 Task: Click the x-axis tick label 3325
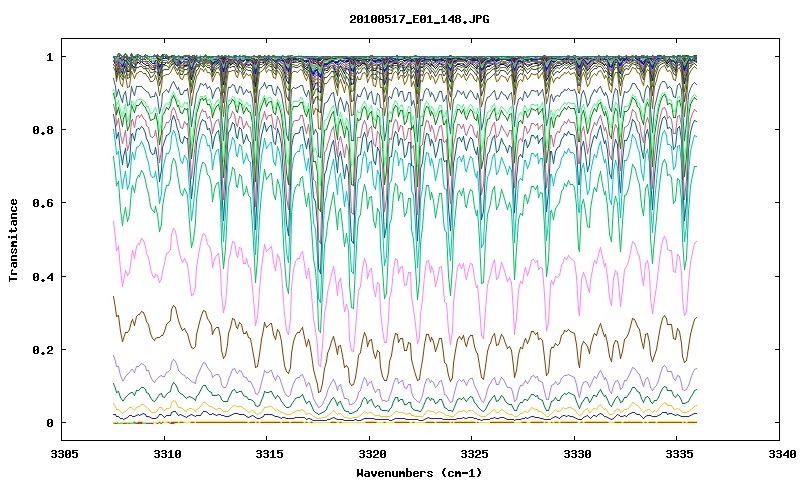pyautogui.click(x=472, y=454)
